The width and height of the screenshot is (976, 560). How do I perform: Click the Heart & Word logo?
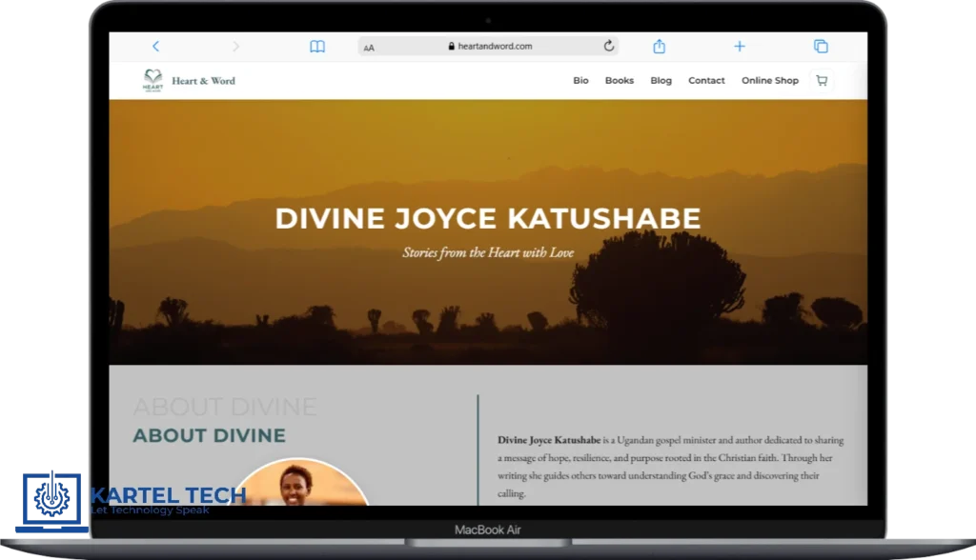point(153,81)
